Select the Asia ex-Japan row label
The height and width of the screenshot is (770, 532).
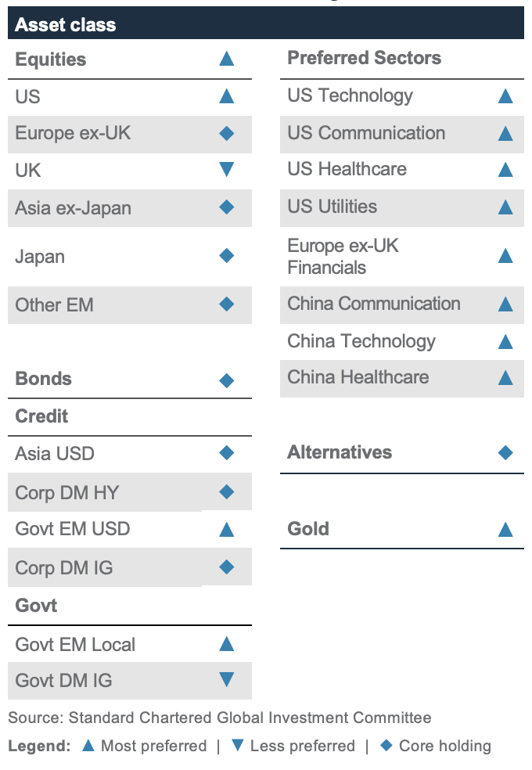tap(73, 208)
